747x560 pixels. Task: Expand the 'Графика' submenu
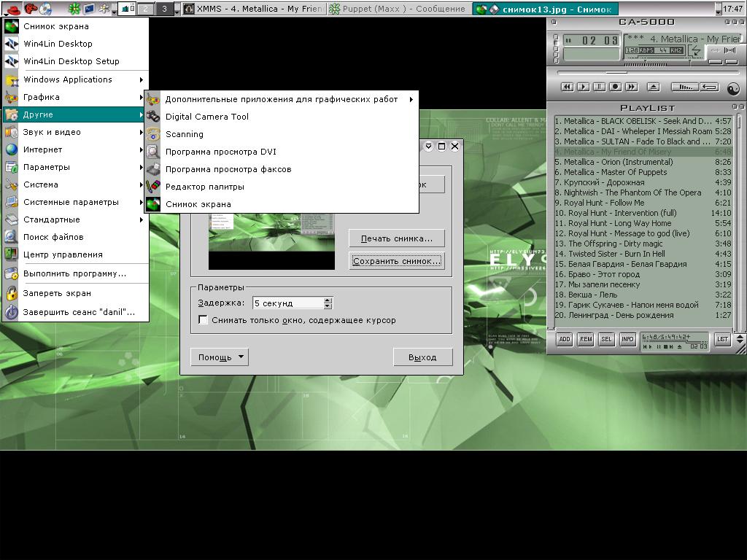click(x=75, y=97)
